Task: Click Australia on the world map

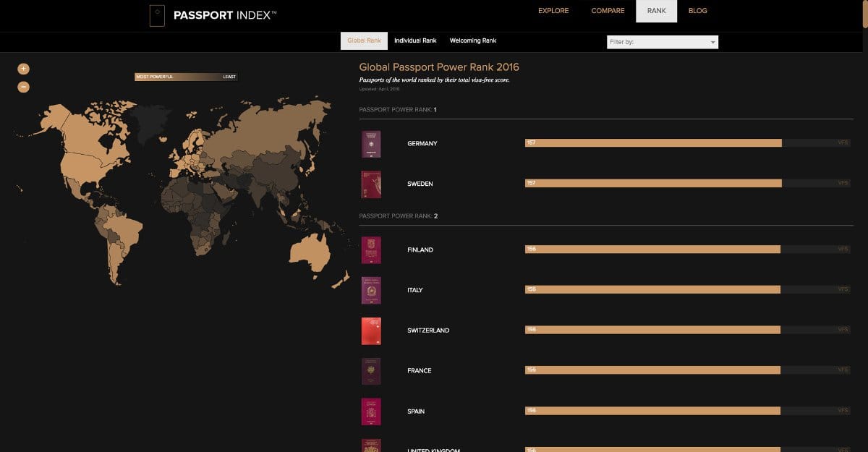Action: pos(311,251)
